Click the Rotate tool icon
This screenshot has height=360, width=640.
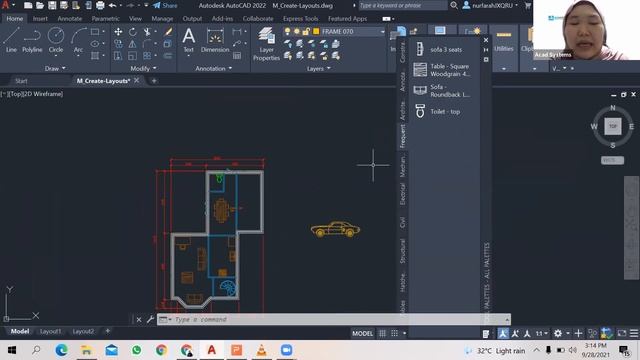tap(133, 32)
